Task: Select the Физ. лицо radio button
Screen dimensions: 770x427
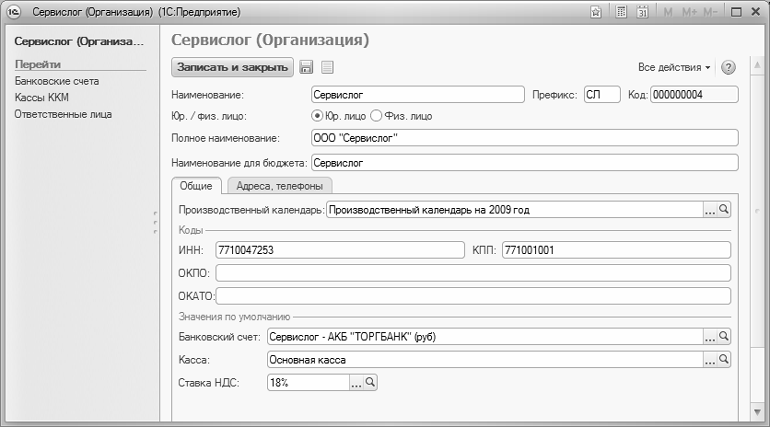Action: pos(377,116)
